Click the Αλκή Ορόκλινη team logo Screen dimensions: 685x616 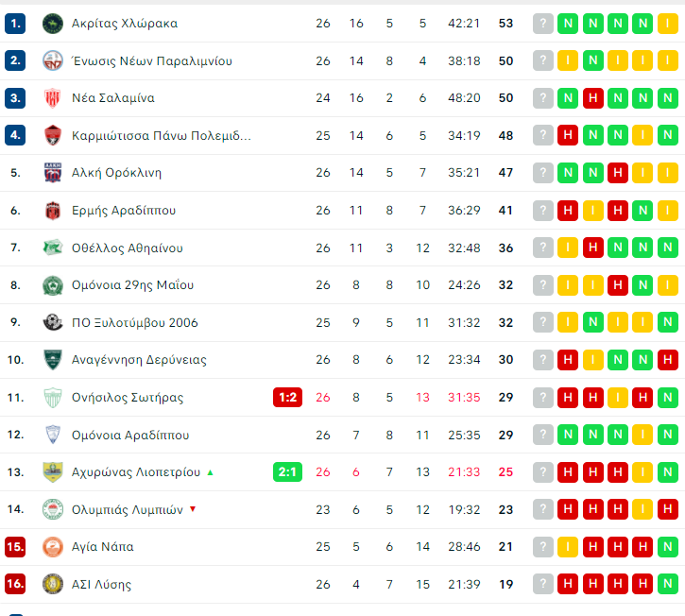point(53,173)
